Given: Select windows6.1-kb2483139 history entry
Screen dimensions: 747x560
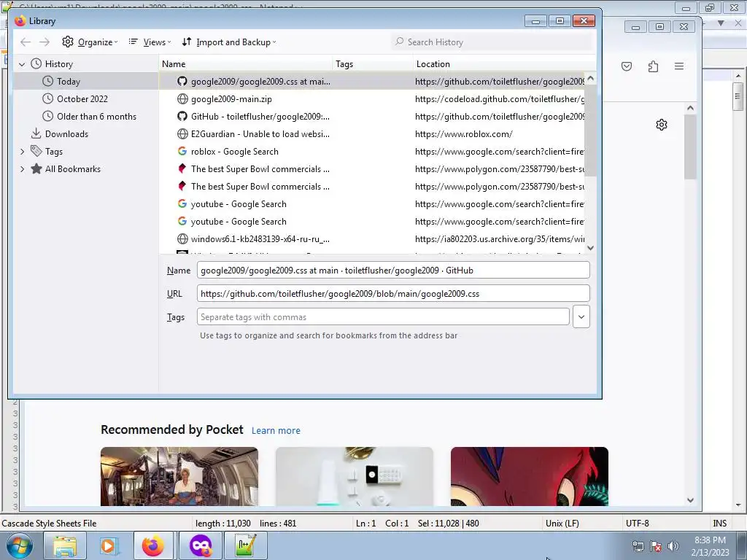Looking at the screenshot, I should (371, 239).
